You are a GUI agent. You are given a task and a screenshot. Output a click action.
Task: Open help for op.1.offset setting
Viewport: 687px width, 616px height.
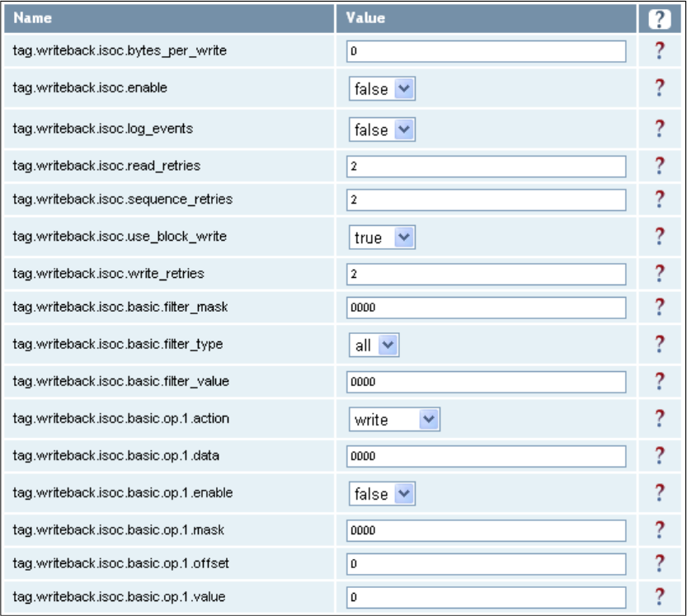(x=660, y=563)
